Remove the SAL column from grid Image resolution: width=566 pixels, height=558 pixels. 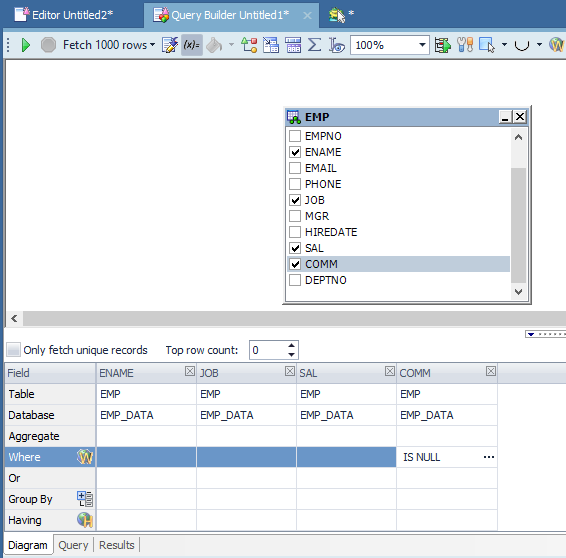pos(389,371)
